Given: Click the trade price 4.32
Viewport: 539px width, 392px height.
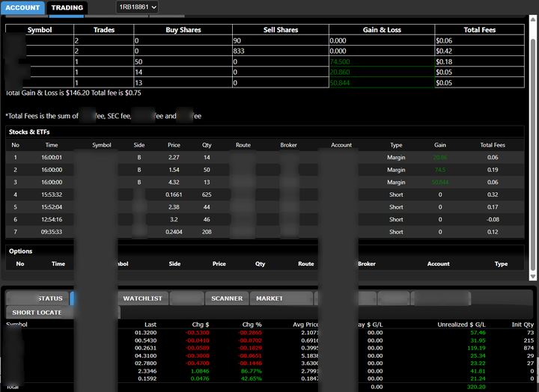Looking at the screenshot, I should pyautogui.click(x=174, y=182).
